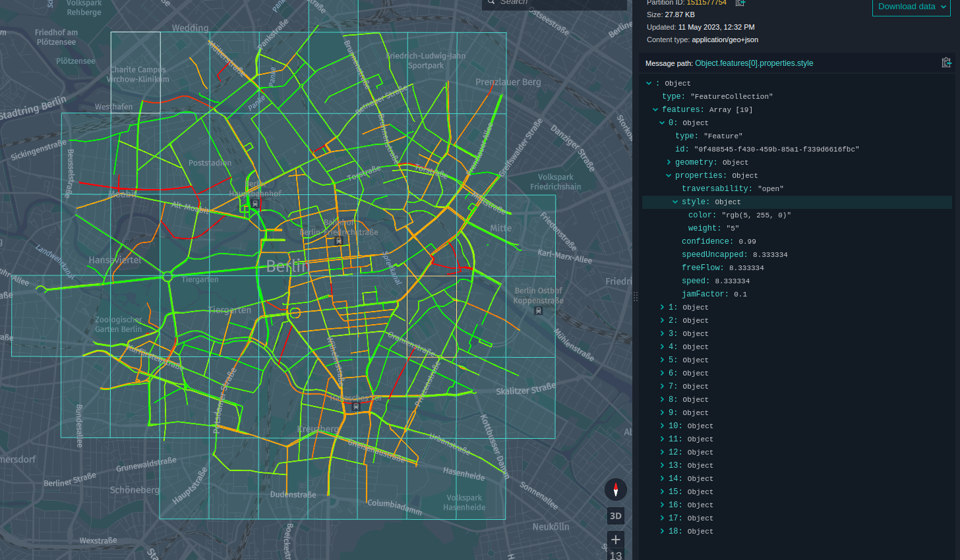Click the panel resize grip handle
960x560 pixels.
636,296
